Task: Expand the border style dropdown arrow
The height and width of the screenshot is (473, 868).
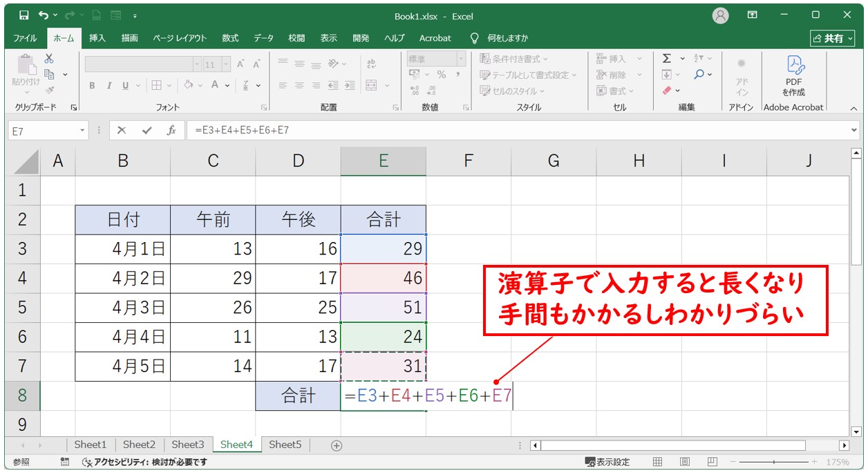Action: [x=169, y=85]
